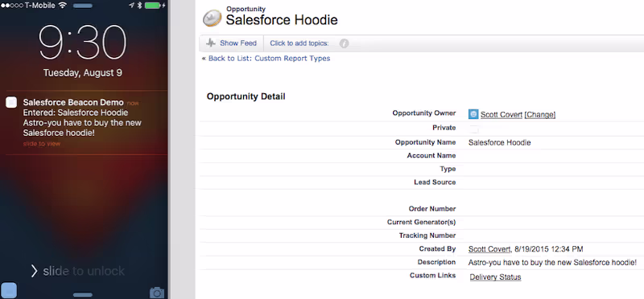Tap the slide to unlock chevron arrow

click(34, 271)
